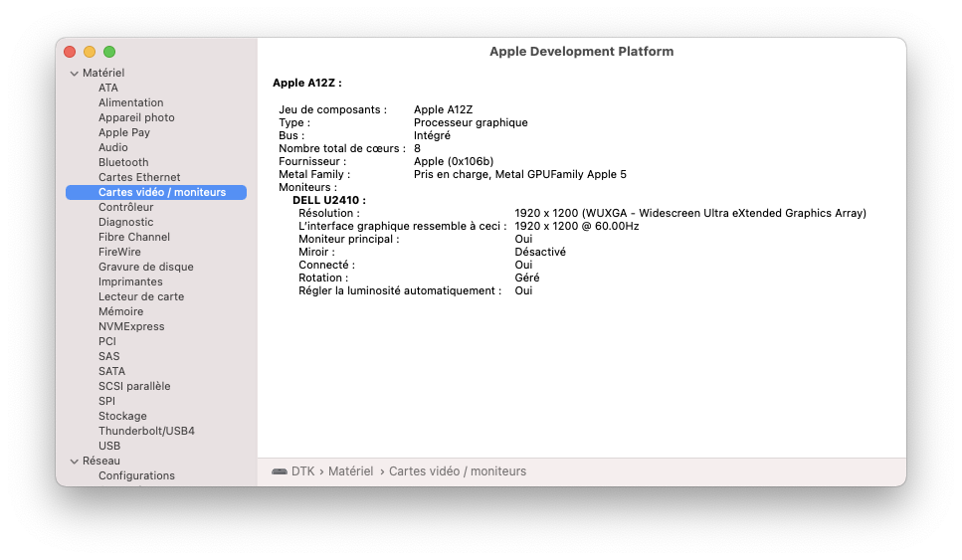Screen dimensions: 962x560
Task: Select PCI in the sidebar
Action: pyautogui.click(x=106, y=341)
